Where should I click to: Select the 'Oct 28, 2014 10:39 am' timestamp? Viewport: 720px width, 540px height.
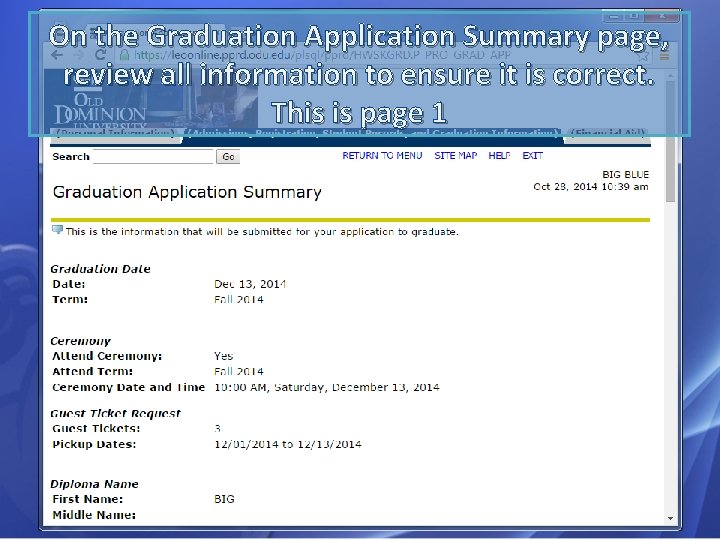591,187
